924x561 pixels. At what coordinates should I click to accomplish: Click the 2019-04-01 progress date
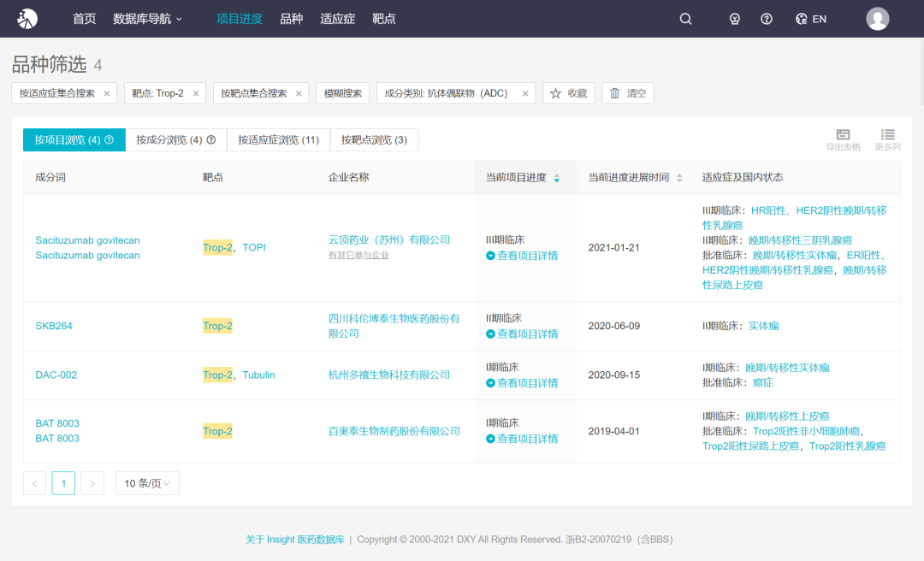tap(613, 431)
